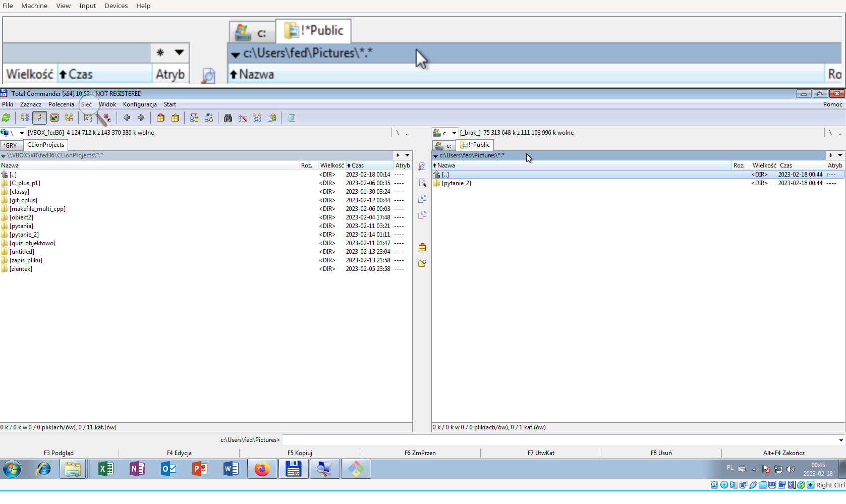
Task: Switch to brief file list view icon
Action: point(25,118)
